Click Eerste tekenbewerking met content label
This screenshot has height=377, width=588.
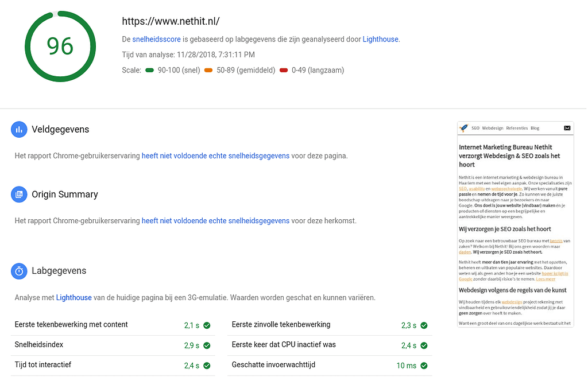click(71, 325)
